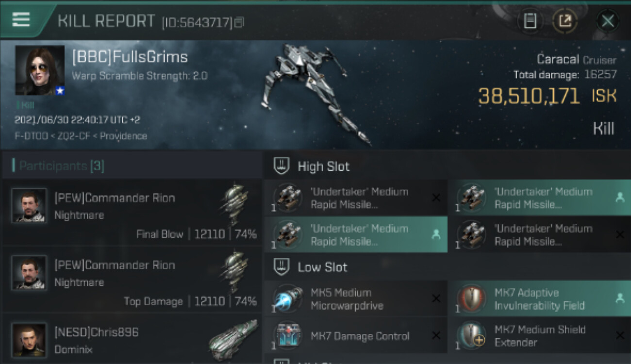Open FullsGrims pilot portrait
Viewport: 631px width, 364px height.
40,70
